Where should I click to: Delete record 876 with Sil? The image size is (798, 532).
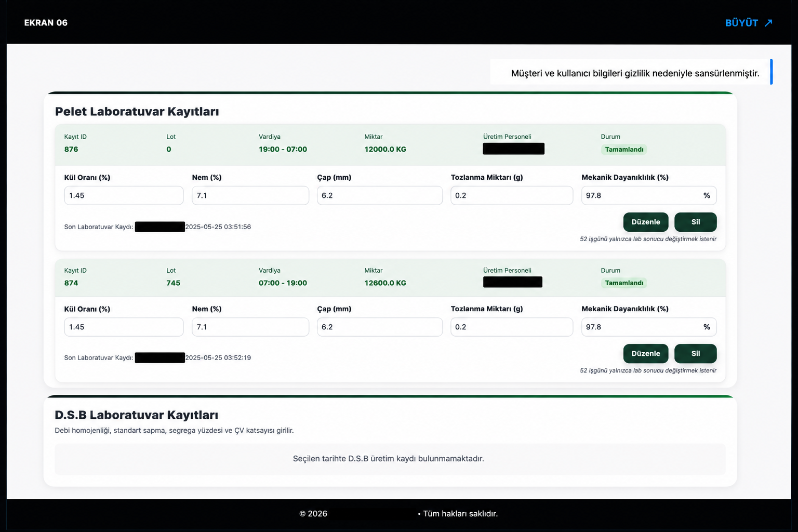(696, 222)
